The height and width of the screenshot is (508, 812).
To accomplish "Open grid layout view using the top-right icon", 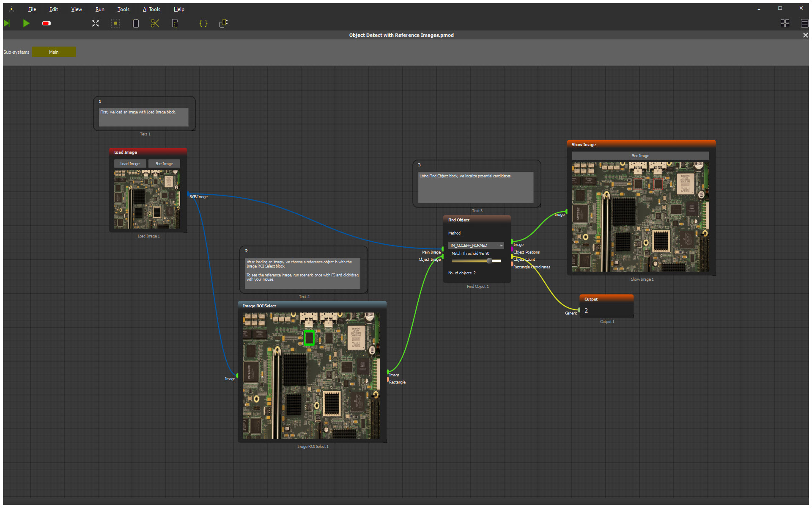I will click(785, 23).
